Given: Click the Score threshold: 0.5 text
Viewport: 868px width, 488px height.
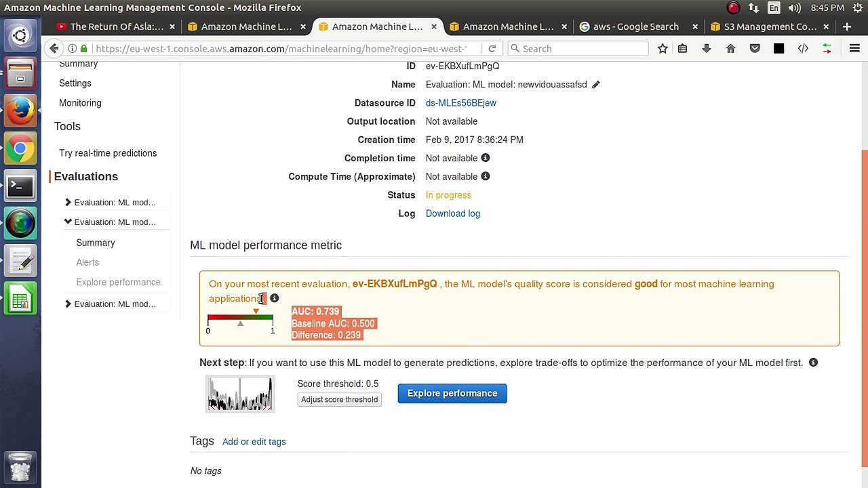Looking at the screenshot, I should click(338, 384).
